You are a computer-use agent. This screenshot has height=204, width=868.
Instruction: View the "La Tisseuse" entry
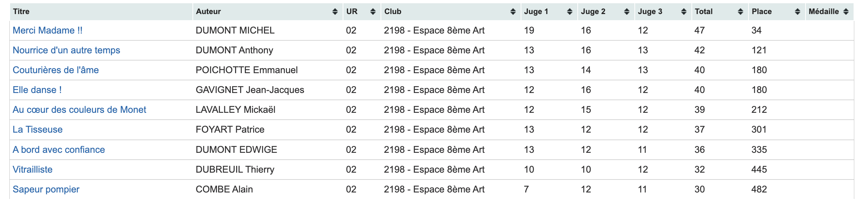tap(38, 130)
